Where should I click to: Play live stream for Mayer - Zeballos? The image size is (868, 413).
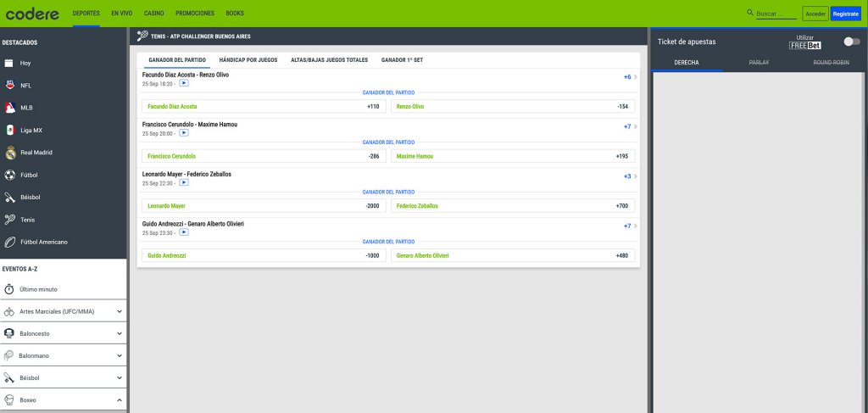coord(184,182)
